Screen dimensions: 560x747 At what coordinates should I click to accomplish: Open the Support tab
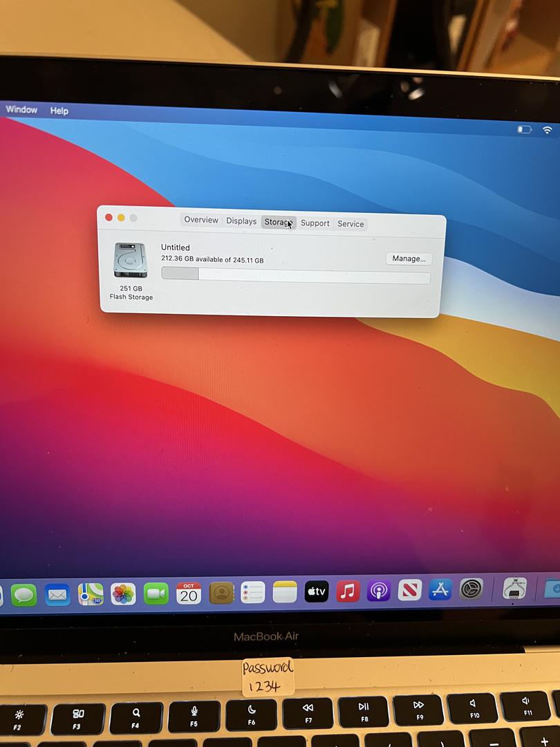click(315, 223)
